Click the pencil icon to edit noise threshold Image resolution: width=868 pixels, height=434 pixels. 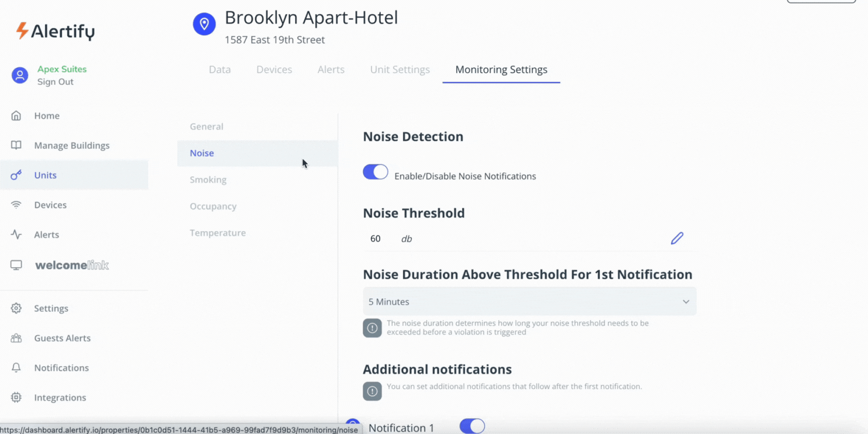(x=677, y=238)
